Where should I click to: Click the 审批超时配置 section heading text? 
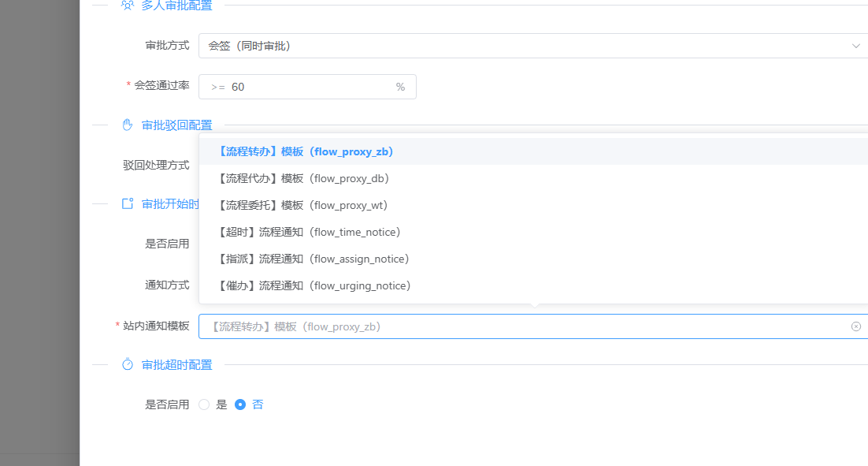click(176, 364)
